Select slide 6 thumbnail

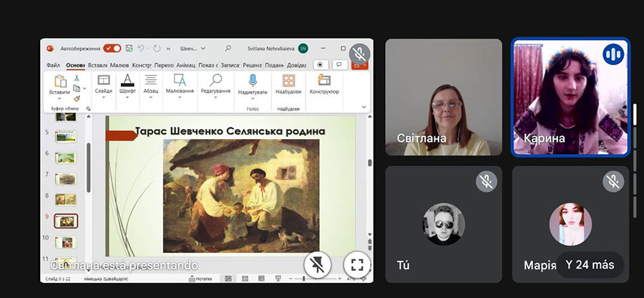(66, 158)
